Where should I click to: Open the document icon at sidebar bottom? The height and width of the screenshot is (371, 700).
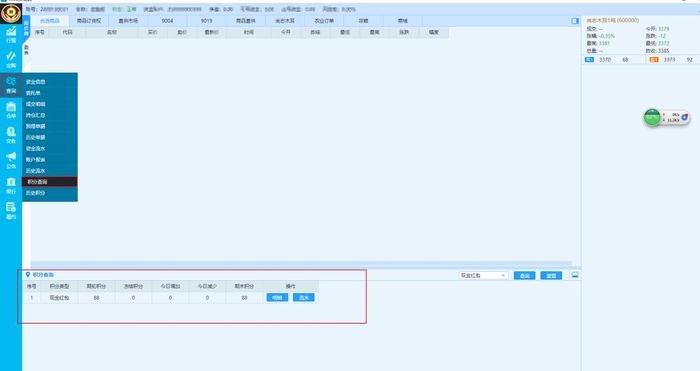pos(11,211)
